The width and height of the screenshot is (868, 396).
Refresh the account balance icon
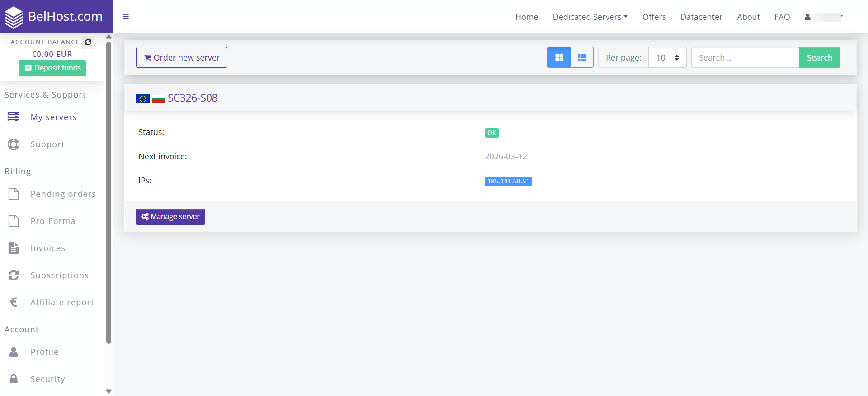pos(88,42)
